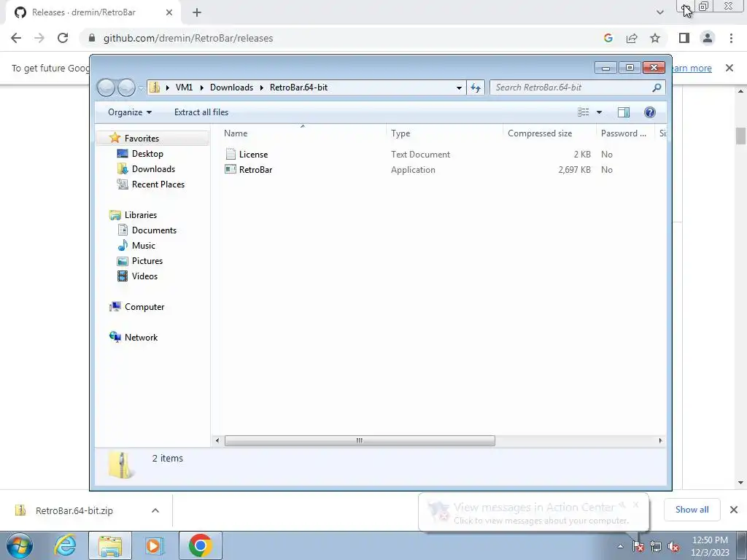Reload the GitHub releases page
The width and height of the screenshot is (747, 560).
click(x=63, y=38)
